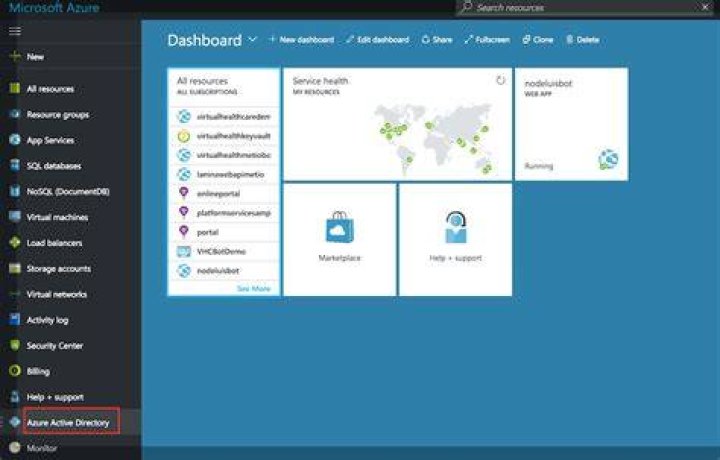This screenshot has width=720, height=460.
Task: Open NoSQL (DocumentDB) sidebar icon
Action: point(15,191)
